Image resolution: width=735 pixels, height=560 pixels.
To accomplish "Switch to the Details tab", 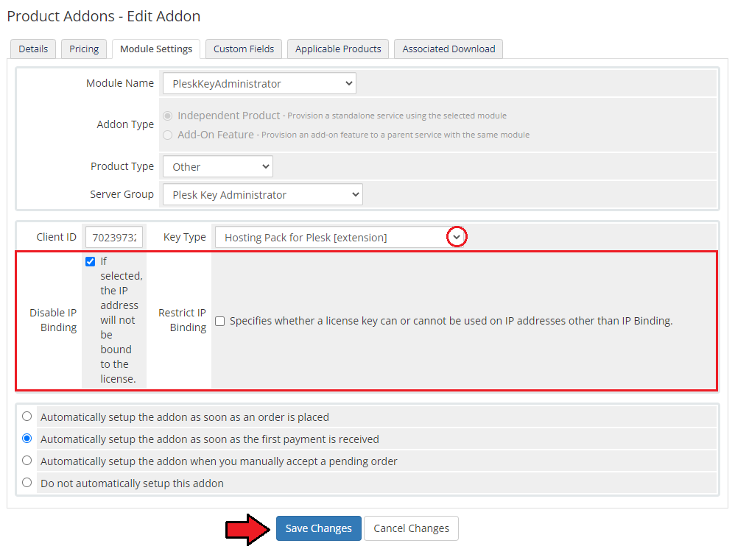I will (x=33, y=49).
